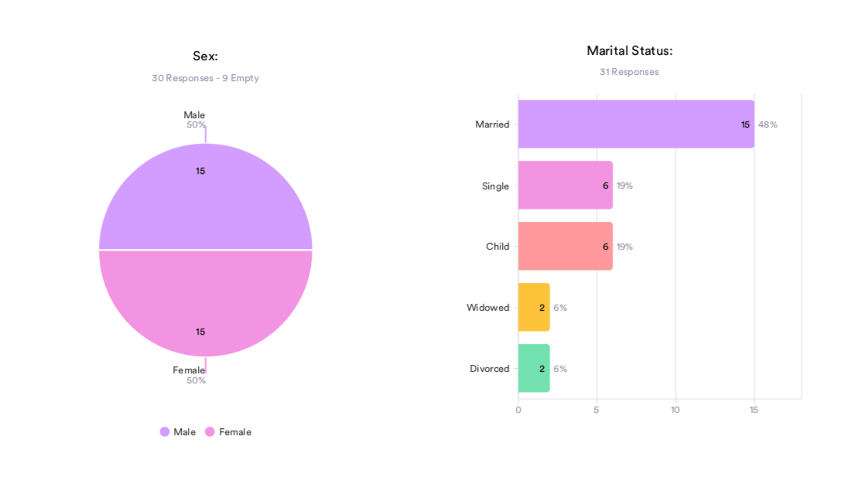Click the 48% label beside Married
The height and width of the screenshot is (504, 861).
pos(767,124)
